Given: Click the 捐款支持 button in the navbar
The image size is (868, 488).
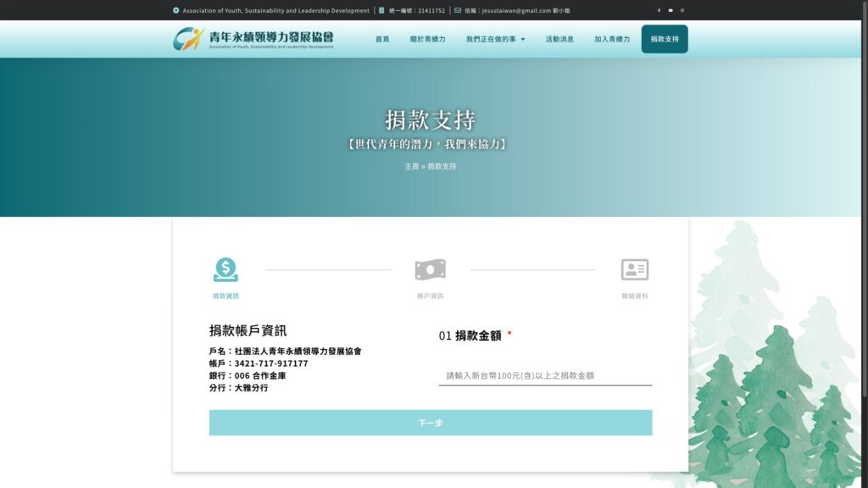Looking at the screenshot, I should coord(665,39).
